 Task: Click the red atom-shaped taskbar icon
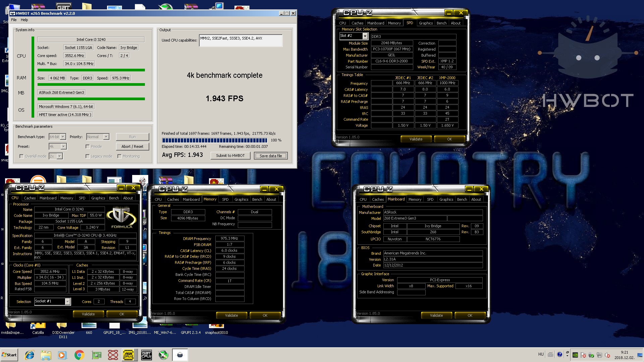113,355
